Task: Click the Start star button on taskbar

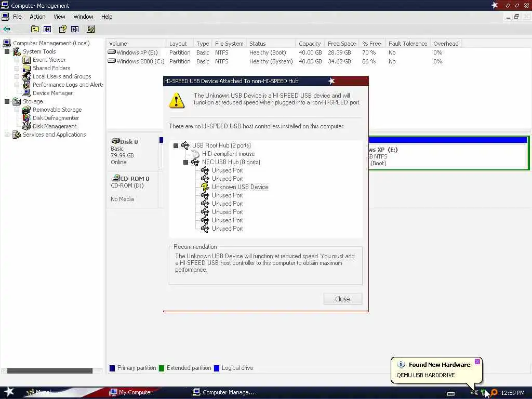Action: click(9, 392)
